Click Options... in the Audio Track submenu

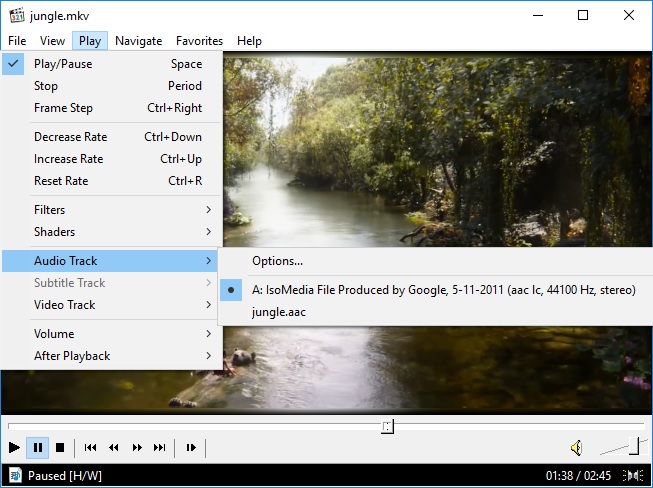point(277,261)
